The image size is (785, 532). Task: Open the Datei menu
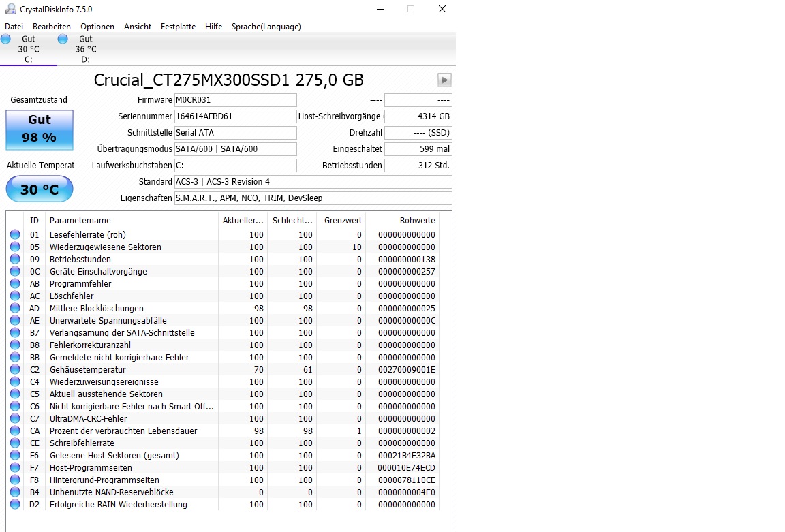coord(14,27)
